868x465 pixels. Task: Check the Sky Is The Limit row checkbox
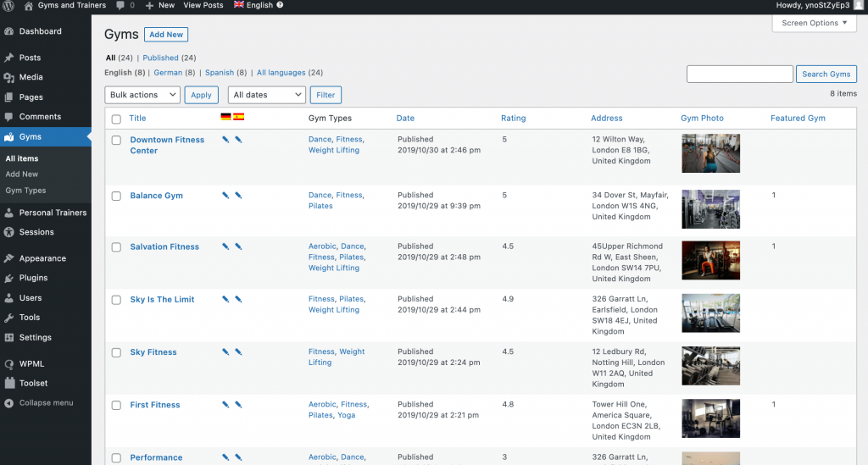coord(116,300)
